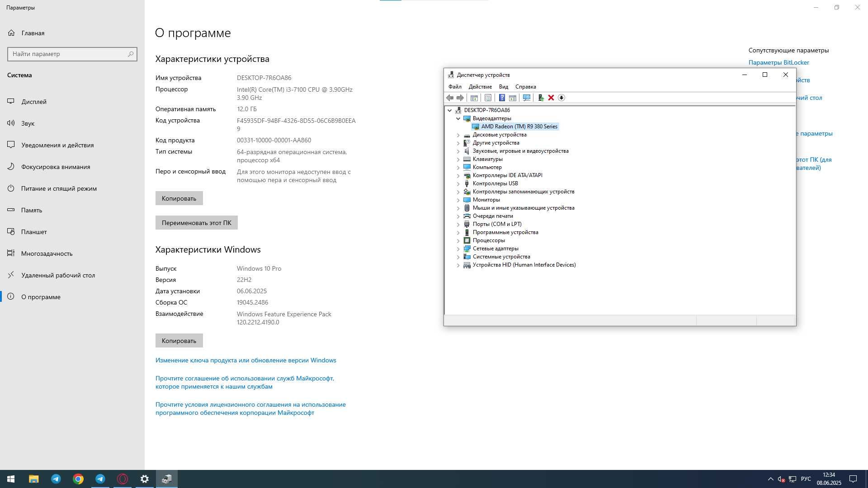Open Google Chrome from taskbar
Image resolution: width=868 pixels, height=488 pixels.
point(78,479)
